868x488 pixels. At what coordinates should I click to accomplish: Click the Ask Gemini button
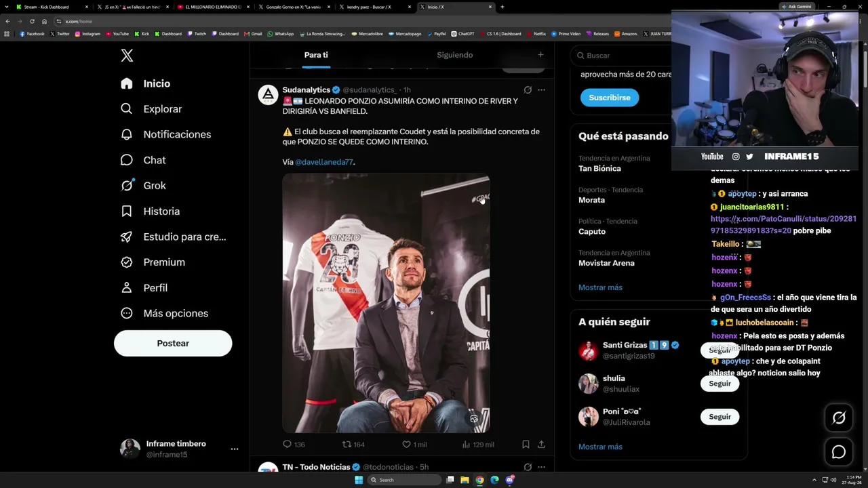click(x=797, y=7)
